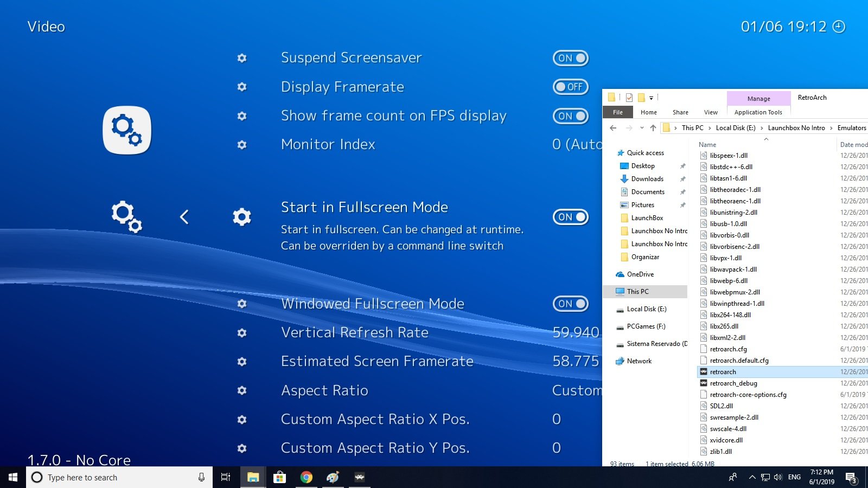Go up one folder level in Explorer
This screenshot has width=868, height=488.
coord(653,128)
